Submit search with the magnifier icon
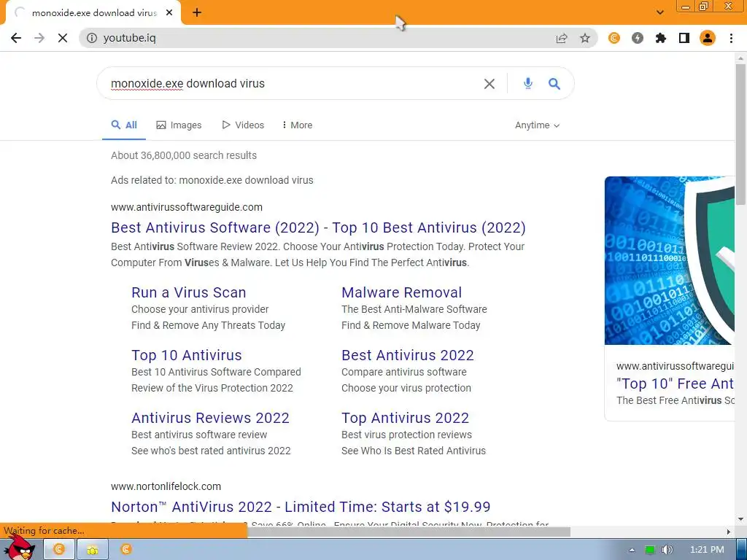The width and height of the screenshot is (747, 560). pyautogui.click(x=554, y=84)
